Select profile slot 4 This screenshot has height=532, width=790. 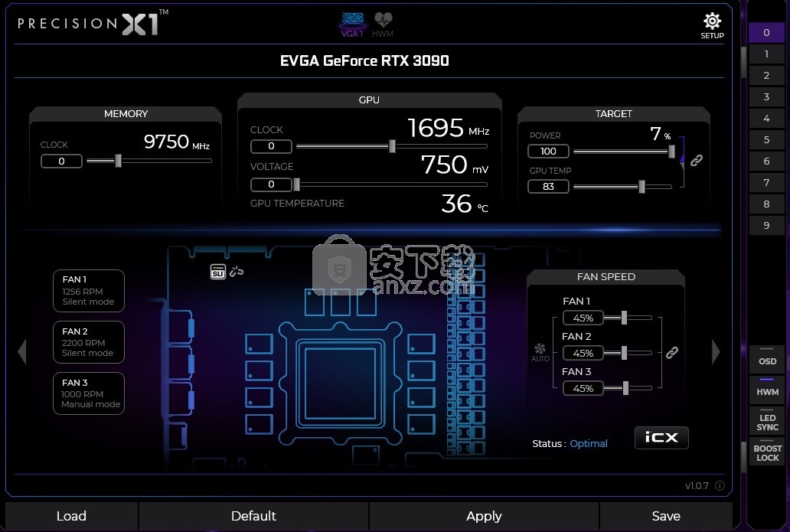pos(766,119)
